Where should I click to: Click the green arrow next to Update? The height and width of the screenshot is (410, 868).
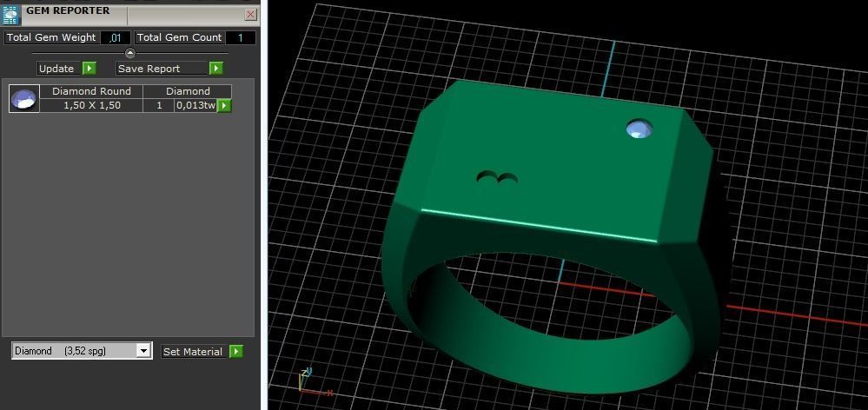tap(89, 69)
